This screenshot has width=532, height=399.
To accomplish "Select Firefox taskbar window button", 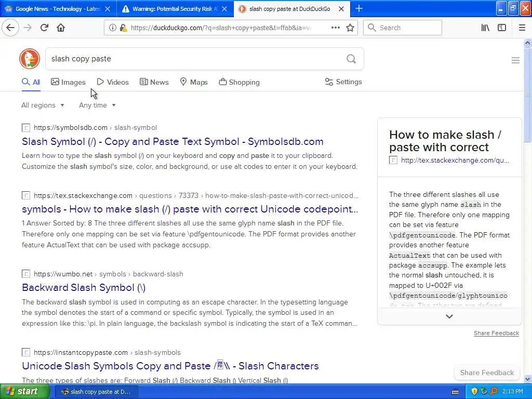I will click(96, 392).
